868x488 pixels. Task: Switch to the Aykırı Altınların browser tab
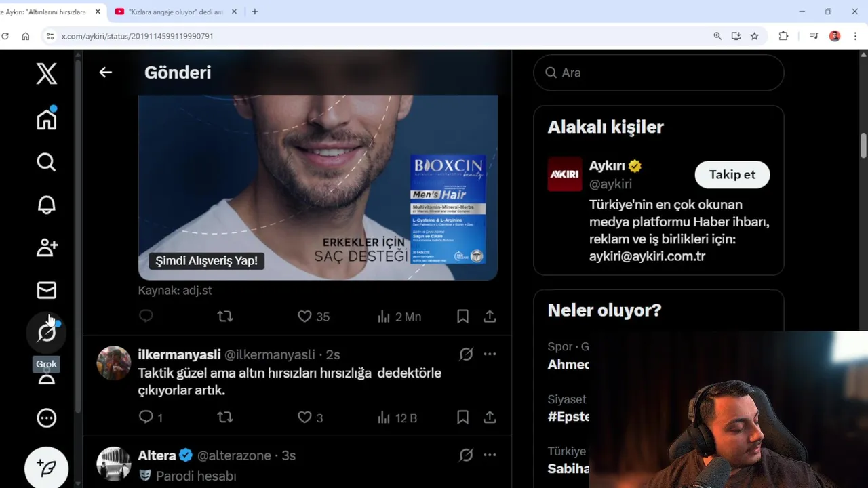tap(44, 12)
